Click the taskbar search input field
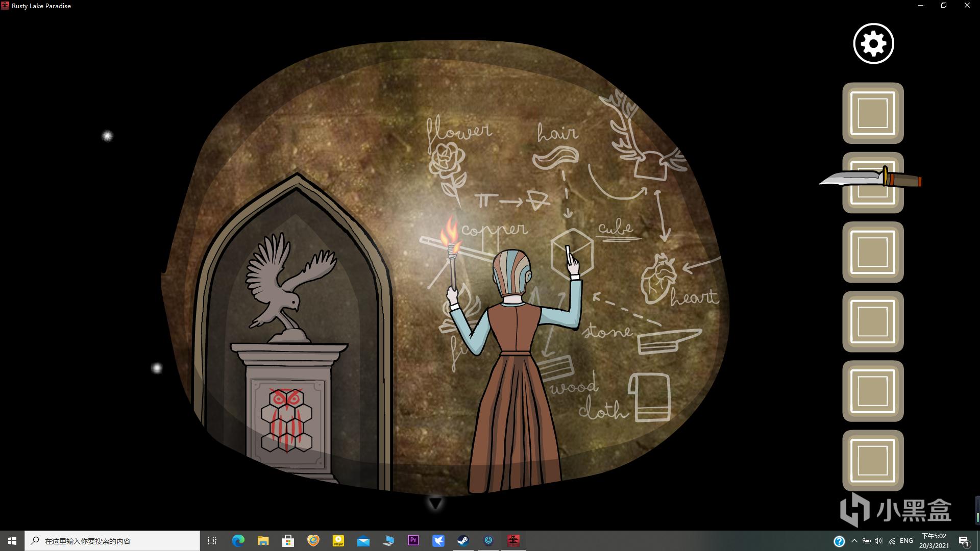 click(112, 541)
